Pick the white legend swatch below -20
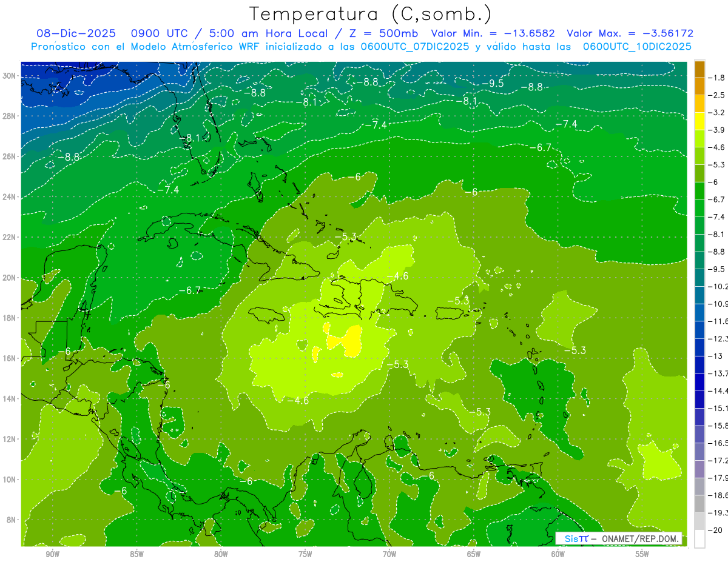 pyautogui.click(x=699, y=539)
